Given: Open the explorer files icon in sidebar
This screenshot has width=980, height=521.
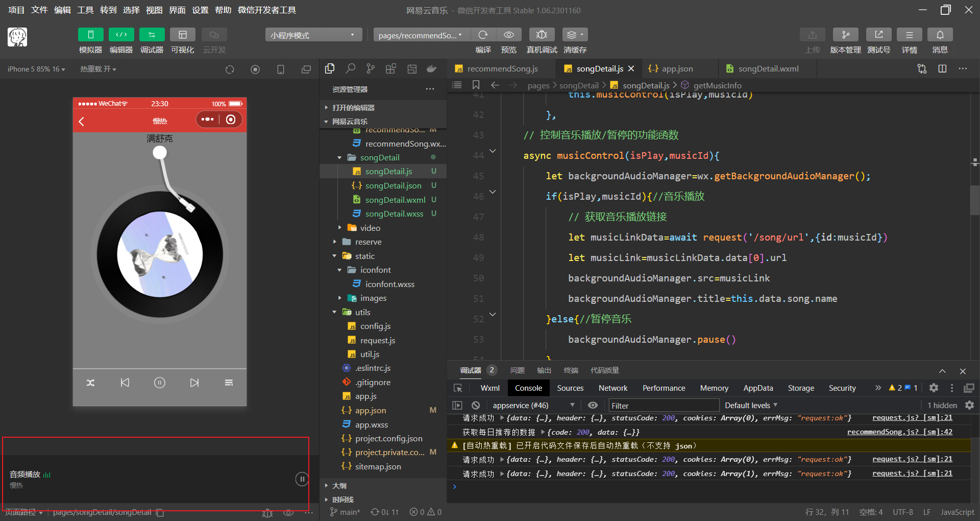Looking at the screenshot, I should pyautogui.click(x=330, y=68).
